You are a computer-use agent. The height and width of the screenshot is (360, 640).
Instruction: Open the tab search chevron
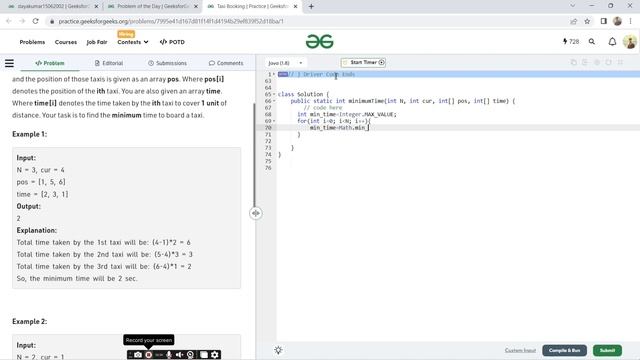point(572,6)
